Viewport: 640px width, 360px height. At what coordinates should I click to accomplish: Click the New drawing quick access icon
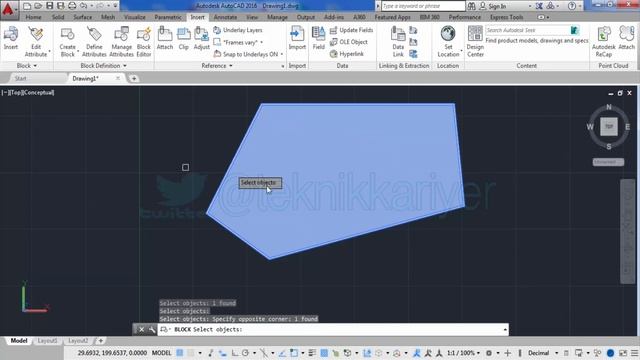pos(27,6)
